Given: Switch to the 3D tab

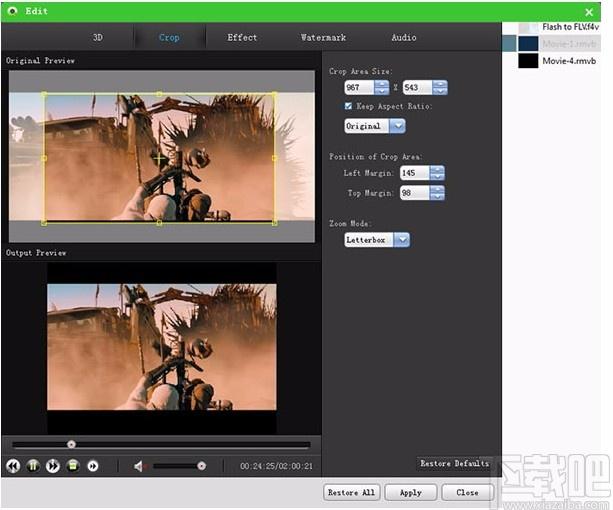Looking at the screenshot, I should 98,38.
